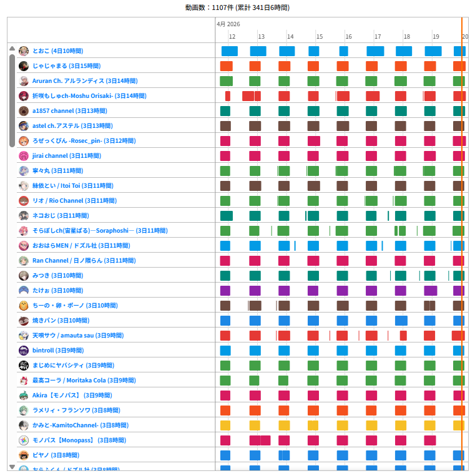Click Akira【モノパス】 avatar icon
The width and height of the screenshot is (475, 476).
coord(24,396)
